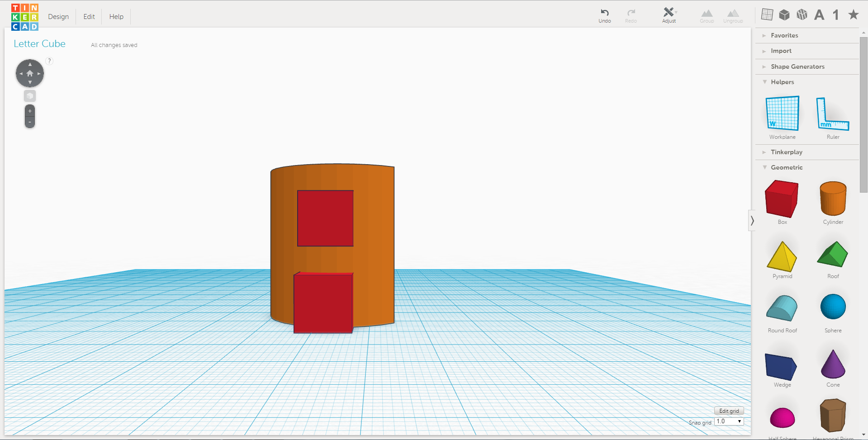Screen dimensions: 868x440
Task: Add a Ruler helper
Action: (832, 114)
